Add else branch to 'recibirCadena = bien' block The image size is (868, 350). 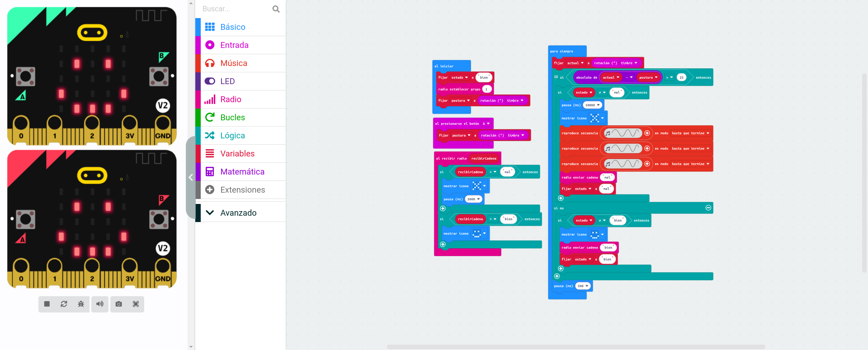pos(443,244)
